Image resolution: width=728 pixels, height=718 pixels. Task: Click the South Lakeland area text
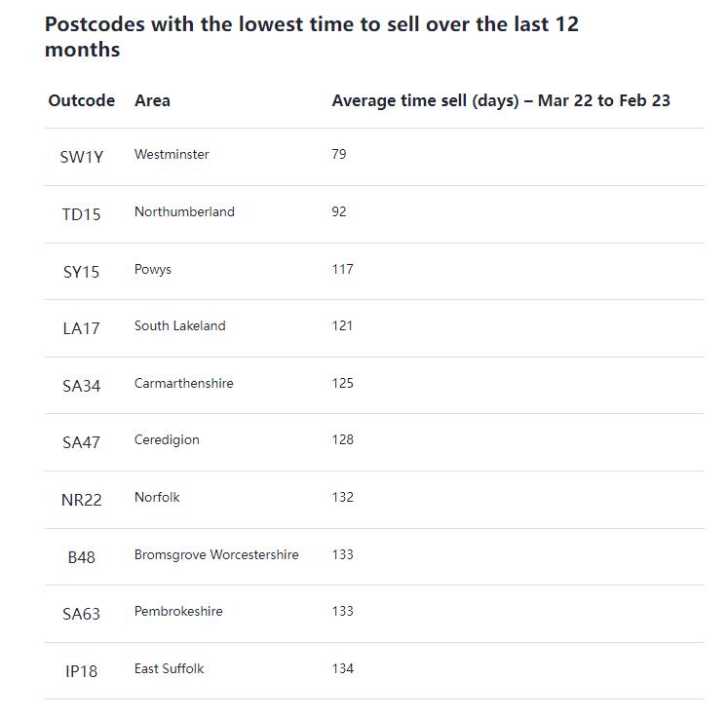click(179, 325)
